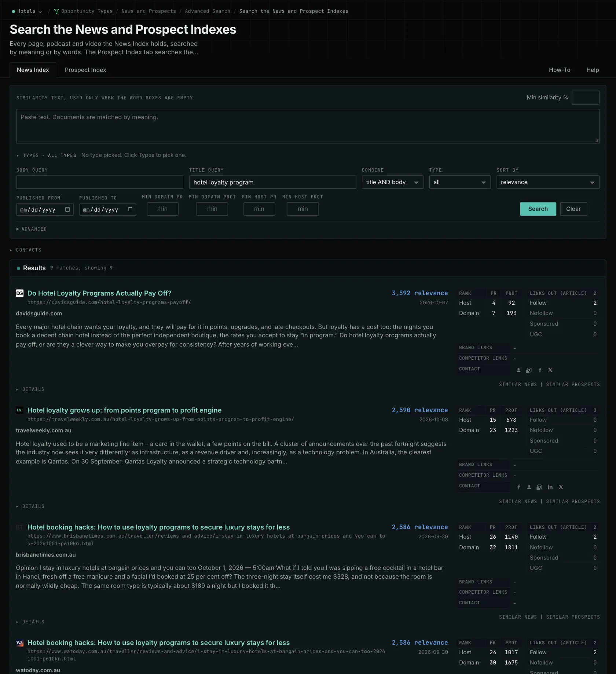Click the Clear button
The width and height of the screenshot is (616, 674).
(573, 209)
